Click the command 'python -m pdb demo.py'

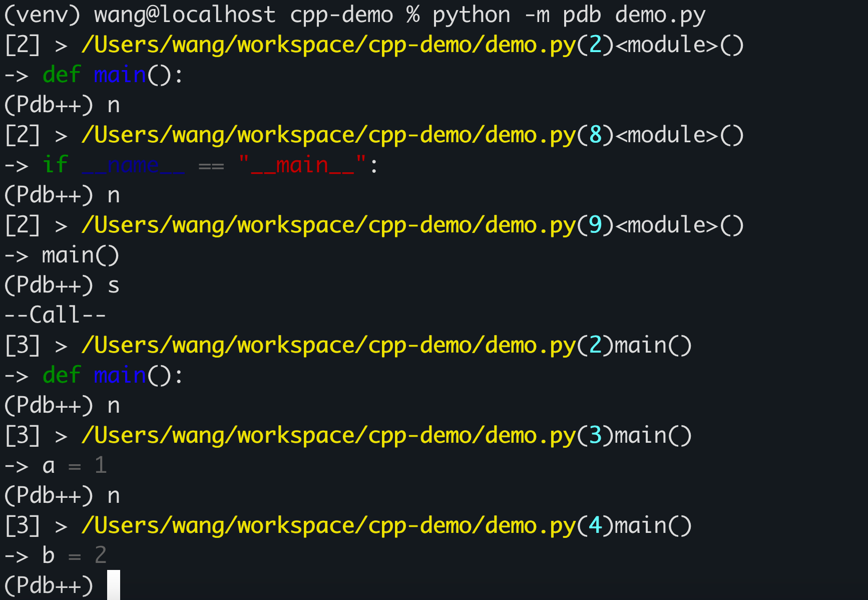pos(569,15)
